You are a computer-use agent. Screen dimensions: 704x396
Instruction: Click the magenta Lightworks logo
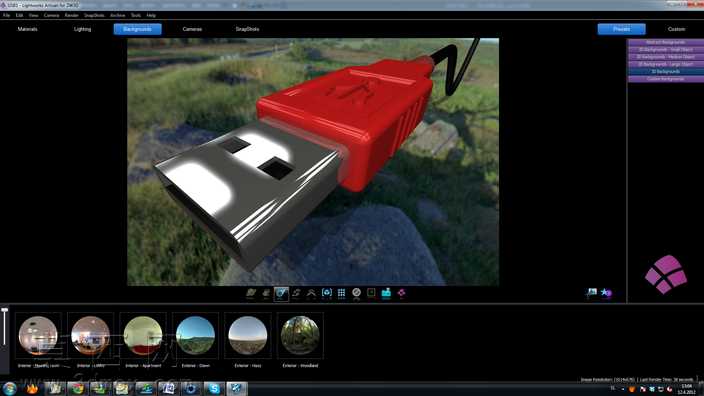click(666, 274)
